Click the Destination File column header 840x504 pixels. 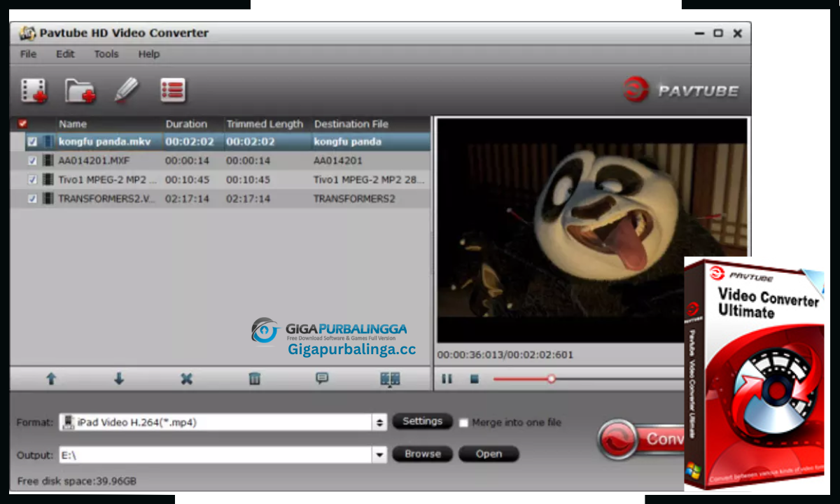pos(351,124)
